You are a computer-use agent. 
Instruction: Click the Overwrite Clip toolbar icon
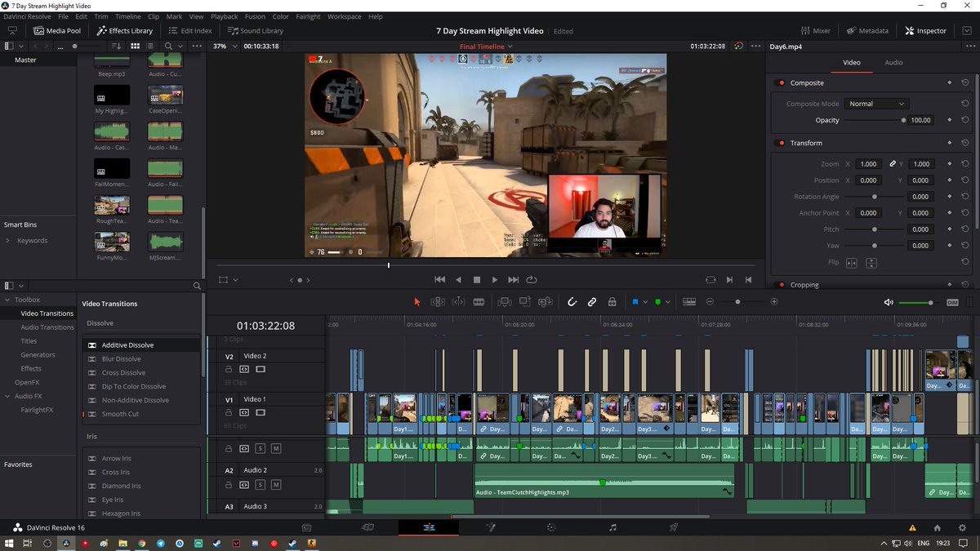click(525, 302)
